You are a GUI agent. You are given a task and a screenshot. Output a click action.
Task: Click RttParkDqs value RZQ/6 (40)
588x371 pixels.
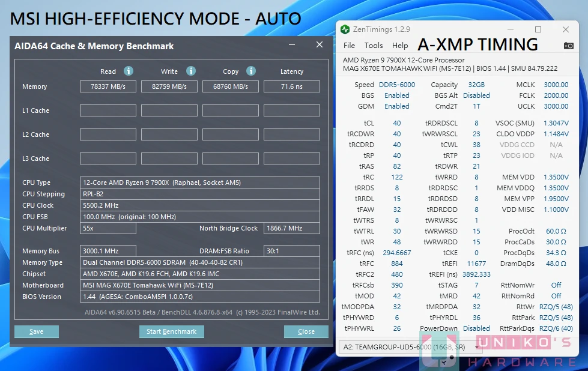click(x=556, y=328)
